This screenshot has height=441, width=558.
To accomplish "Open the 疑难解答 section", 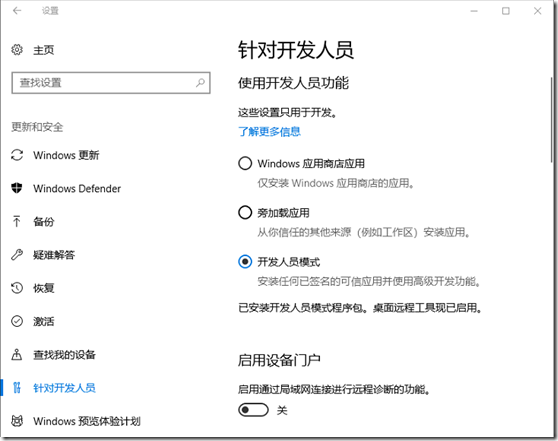I will (54, 254).
